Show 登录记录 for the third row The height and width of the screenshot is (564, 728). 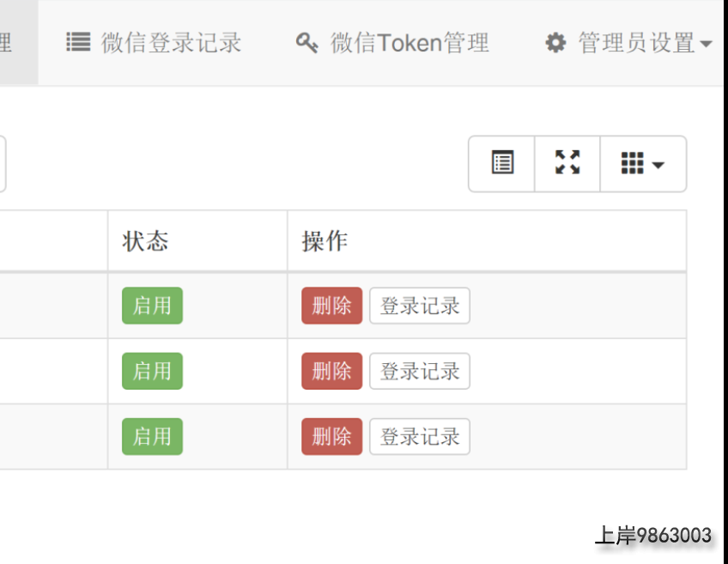click(x=419, y=436)
